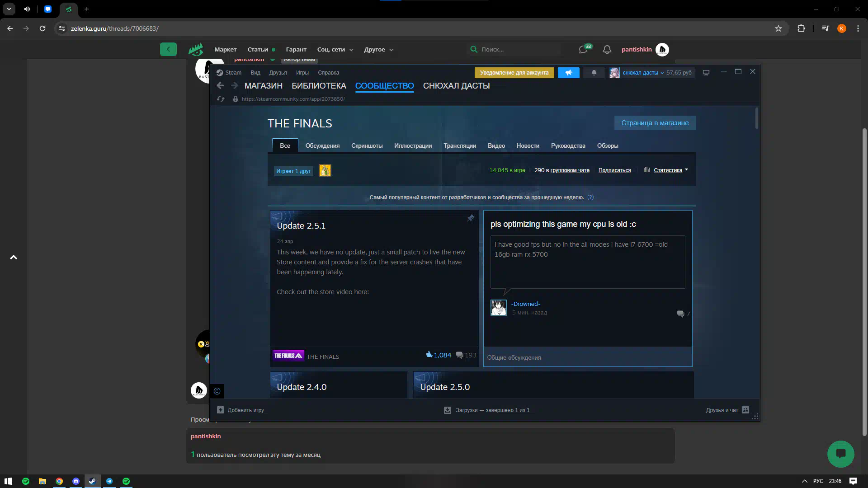Click the green back arrow button on zelenka
This screenshot has height=488, width=868.
(x=168, y=49)
